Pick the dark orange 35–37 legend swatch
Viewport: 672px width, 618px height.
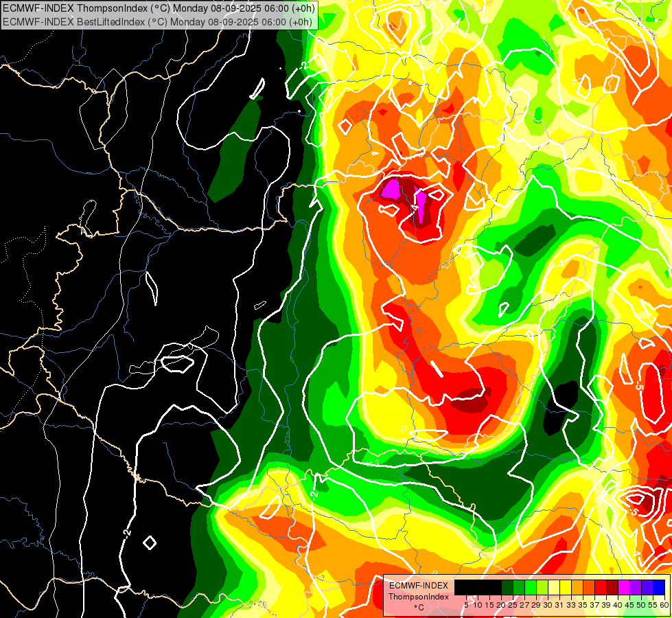point(589,587)
